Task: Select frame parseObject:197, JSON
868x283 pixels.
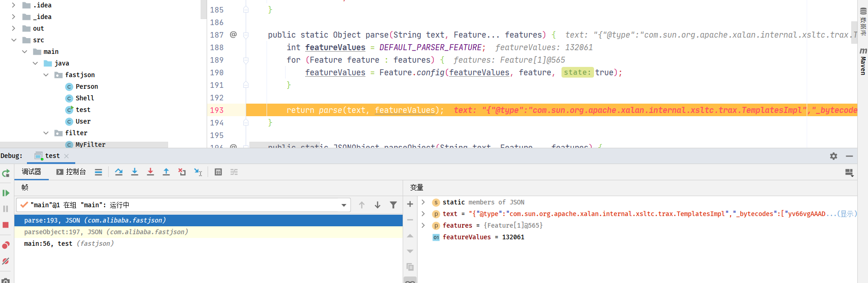Action: coord(209,232)
